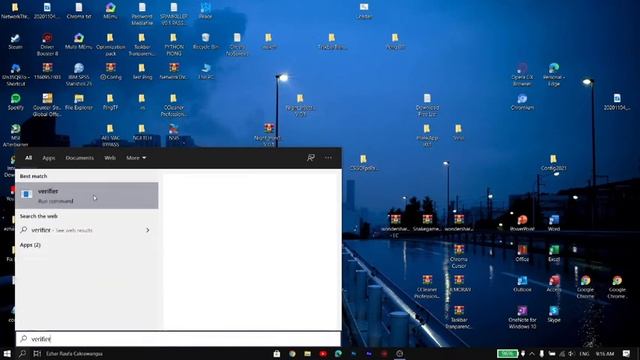Open the Optimization pack folder
640x360 pixels.
(x=111, y=44)
